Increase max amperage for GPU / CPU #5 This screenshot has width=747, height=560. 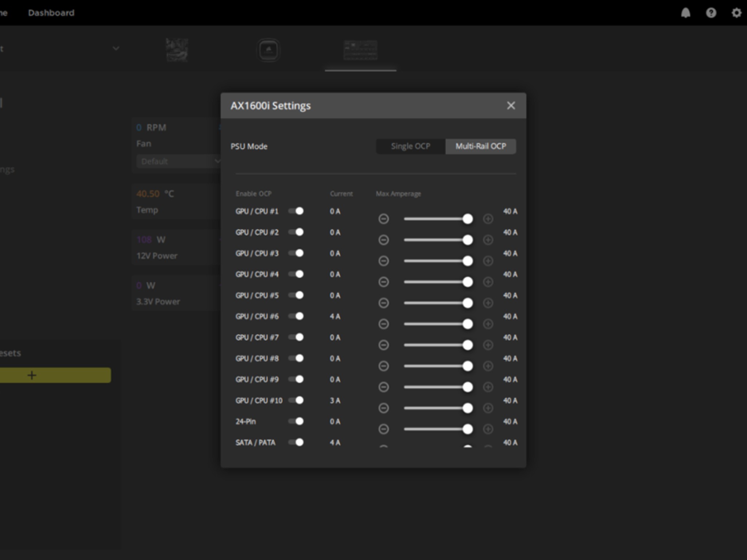488,303
